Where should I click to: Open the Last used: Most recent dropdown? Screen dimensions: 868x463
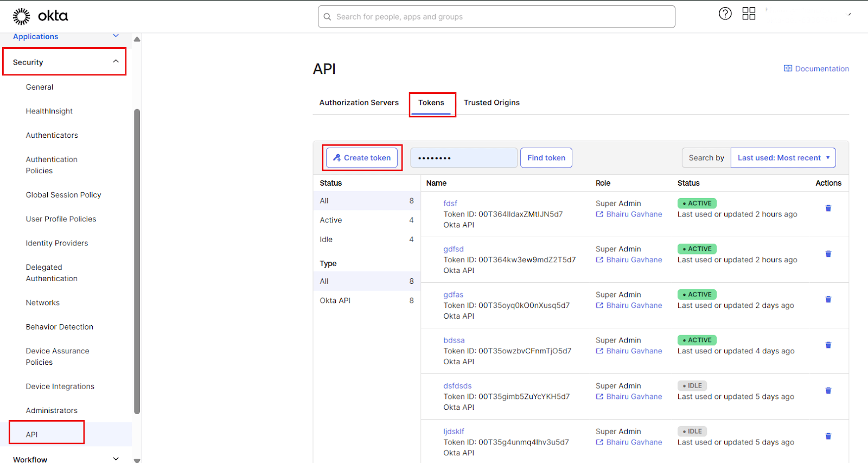(783, 158)
